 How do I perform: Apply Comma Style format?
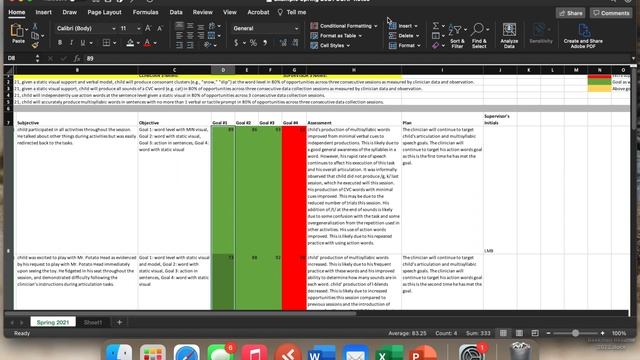click(265, 42)
